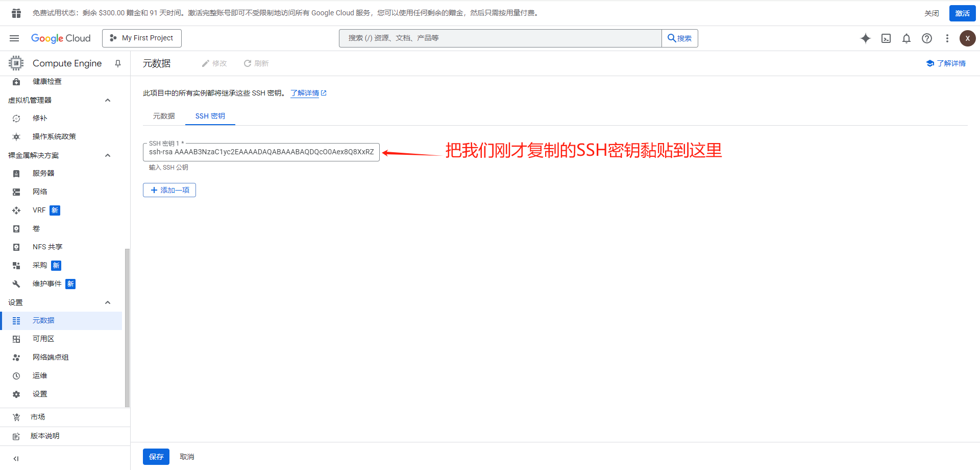980x470 pixels.
Task: Open the user account avatar X
Action: (968, 38)
